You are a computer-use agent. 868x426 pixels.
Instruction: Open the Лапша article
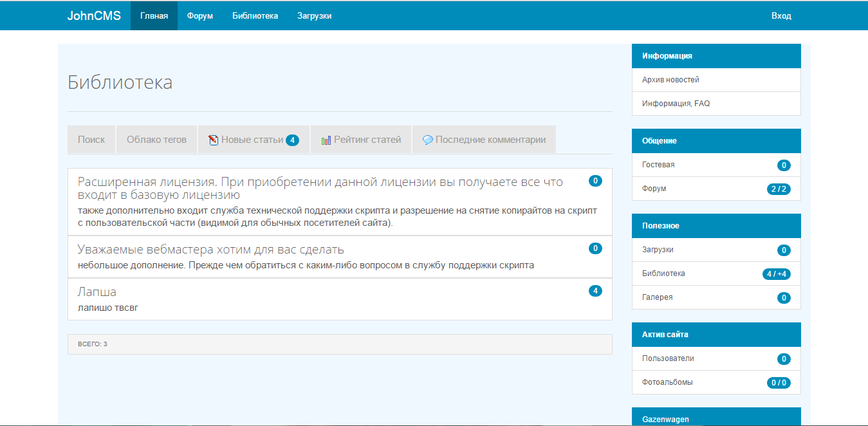pyautogui.click(x=97, y=292)
